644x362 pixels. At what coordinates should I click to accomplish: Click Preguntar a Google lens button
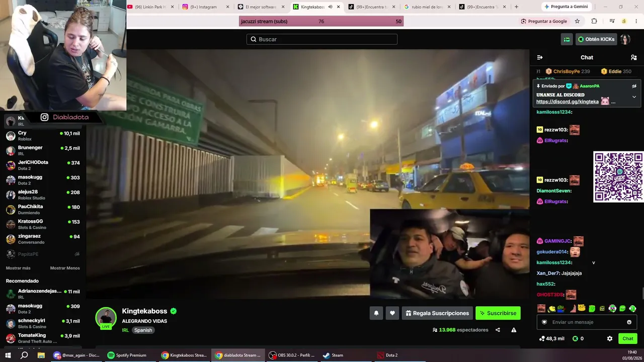(544, 21)
